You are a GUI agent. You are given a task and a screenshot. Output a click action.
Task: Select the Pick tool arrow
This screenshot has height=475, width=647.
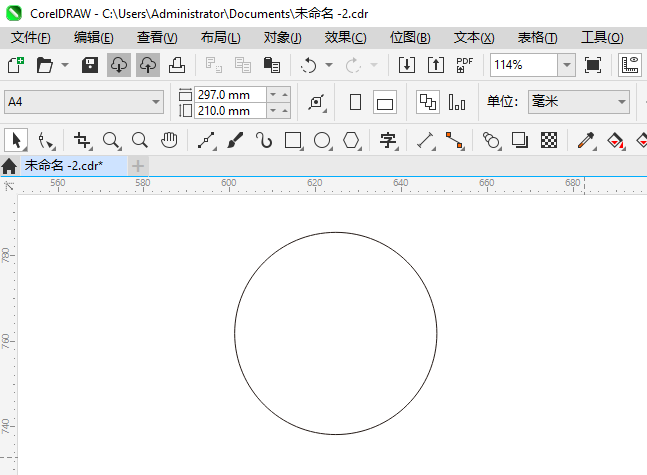pos(16,140)
